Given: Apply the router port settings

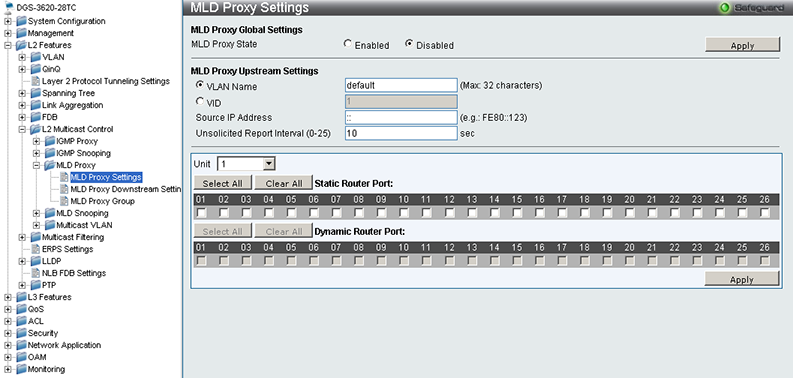Looking at the screenshot, I should [x=742, y=279].
